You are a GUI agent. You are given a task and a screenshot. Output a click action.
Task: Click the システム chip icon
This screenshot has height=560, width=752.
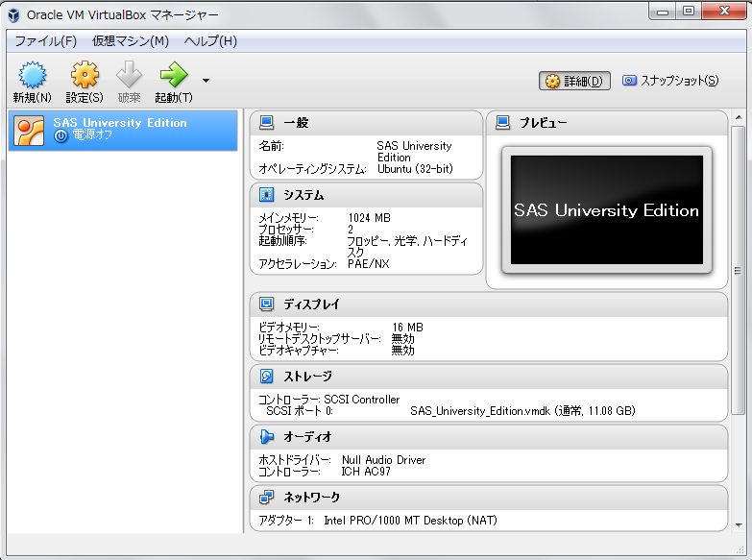[267, 195]
